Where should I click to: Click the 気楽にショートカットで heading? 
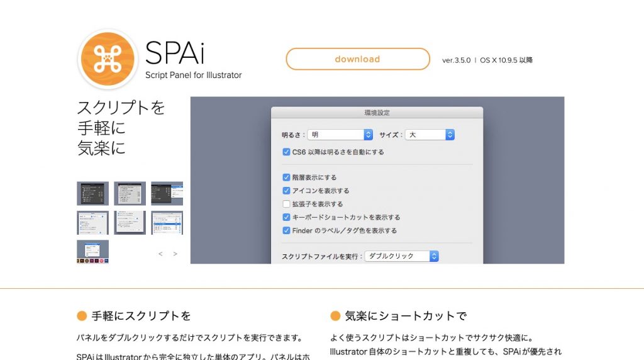(406, 315)
